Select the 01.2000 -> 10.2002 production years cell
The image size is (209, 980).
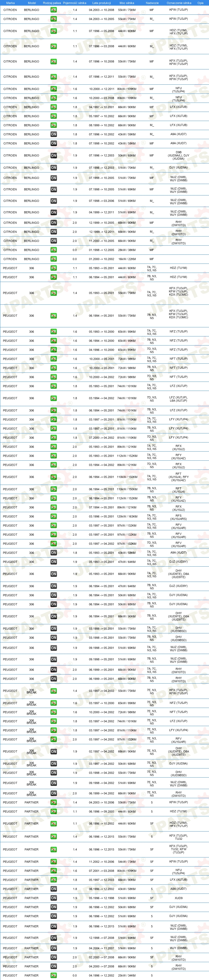[x=101, y=259]
